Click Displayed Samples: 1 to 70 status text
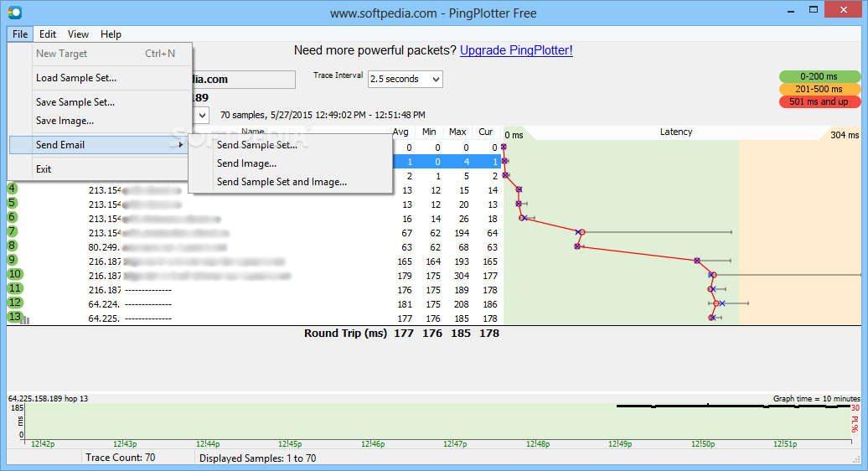The image size is (868, 471). pos(257,458)
